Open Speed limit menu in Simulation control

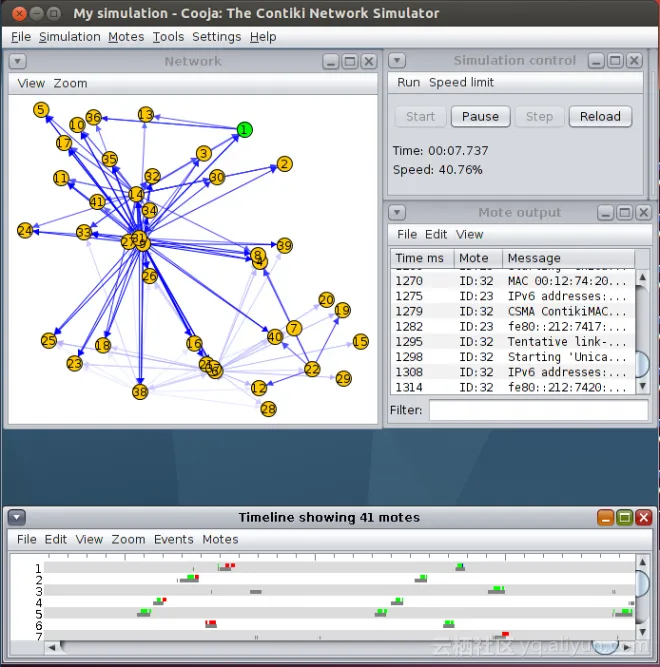(x=461, y=83)
